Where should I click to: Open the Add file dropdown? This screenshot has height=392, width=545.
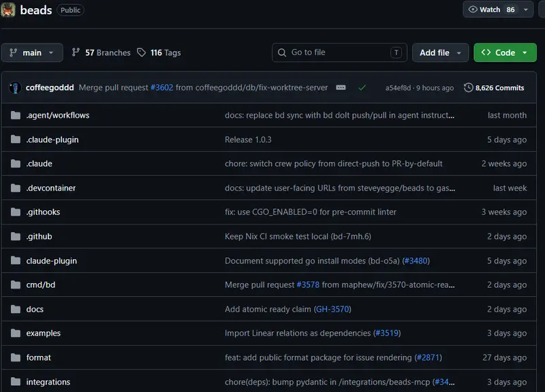[440, 52]
